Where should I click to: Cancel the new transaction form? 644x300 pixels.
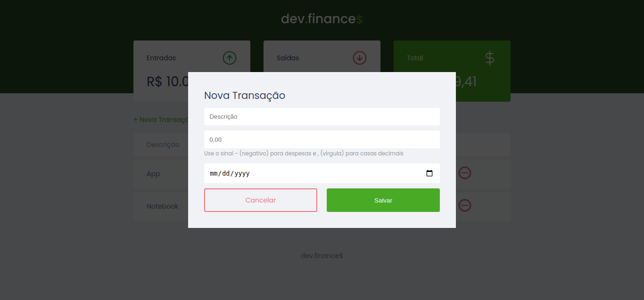(x=261, y=200)
